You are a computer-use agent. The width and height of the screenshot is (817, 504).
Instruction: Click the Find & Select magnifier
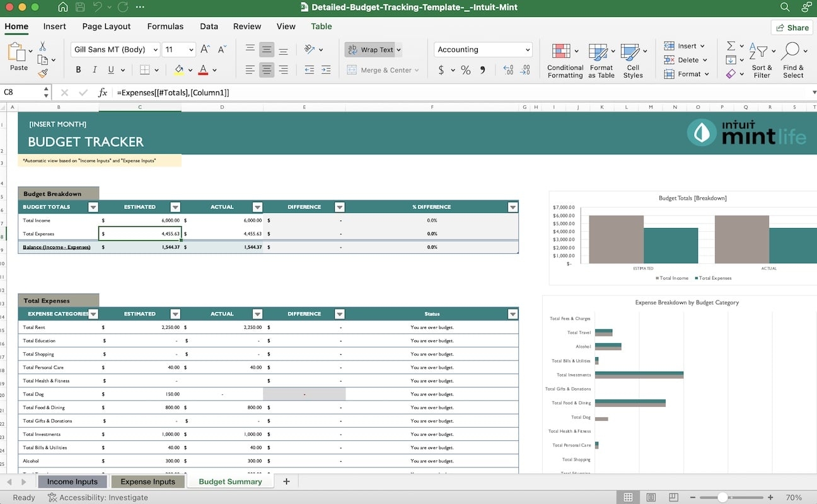pos(792,60)
